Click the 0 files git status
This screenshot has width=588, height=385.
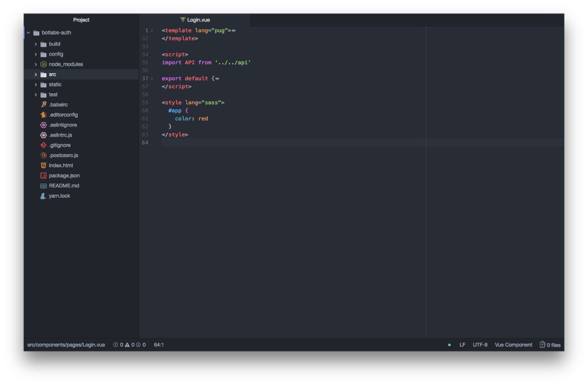click(554, 345)
